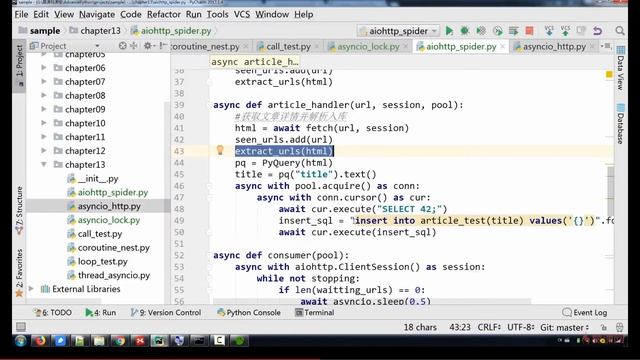
Task: Click the Project panel settings gear
Action: point(147,46)
